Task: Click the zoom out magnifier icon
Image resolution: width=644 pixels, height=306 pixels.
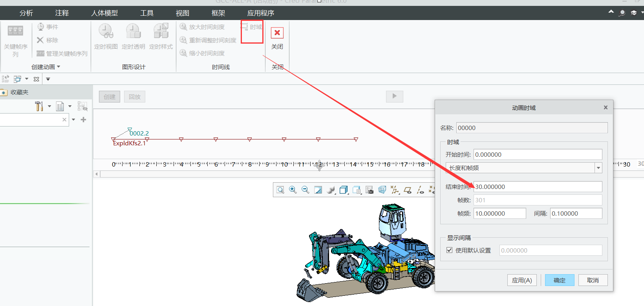Action: (305, 190)
